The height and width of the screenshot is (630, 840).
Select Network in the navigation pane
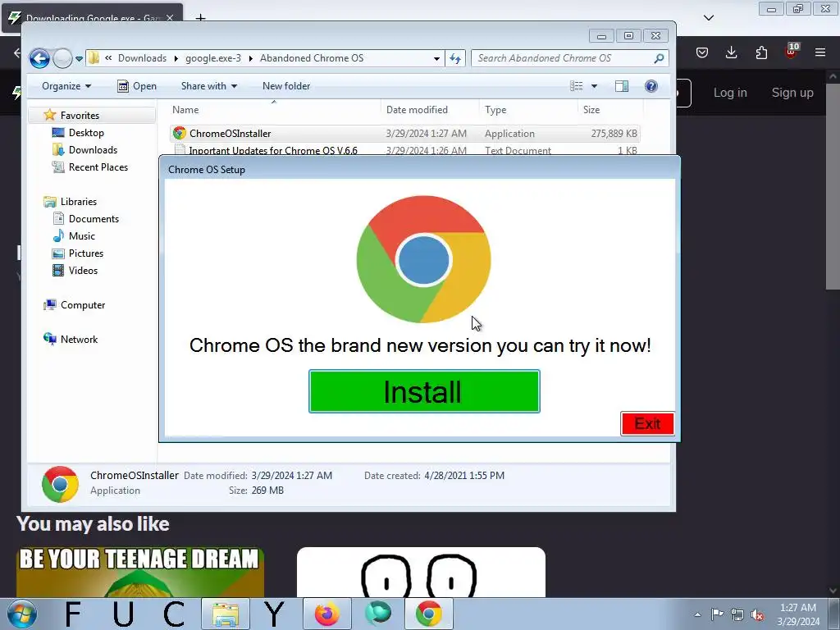pyautogui.click(x=79, y=339)
